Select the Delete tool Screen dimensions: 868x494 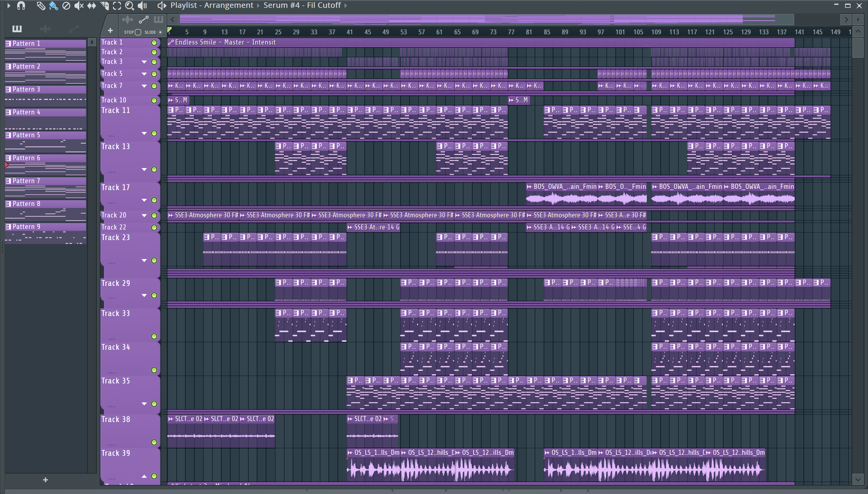pos(66,5)
